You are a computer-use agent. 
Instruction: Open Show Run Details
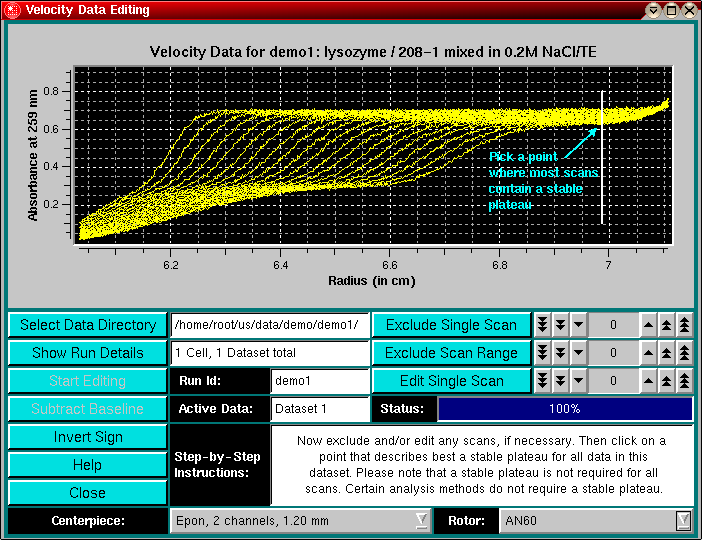(88, 353)
